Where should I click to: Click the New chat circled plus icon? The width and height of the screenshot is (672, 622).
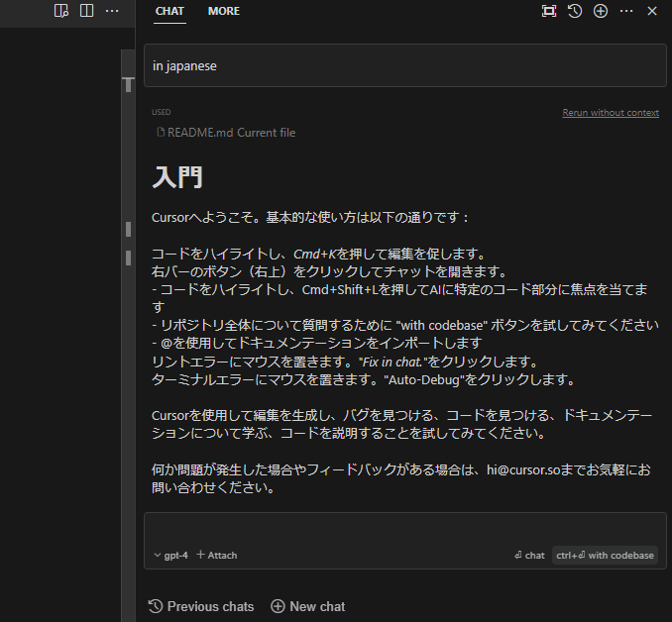[x=278, y=606]
